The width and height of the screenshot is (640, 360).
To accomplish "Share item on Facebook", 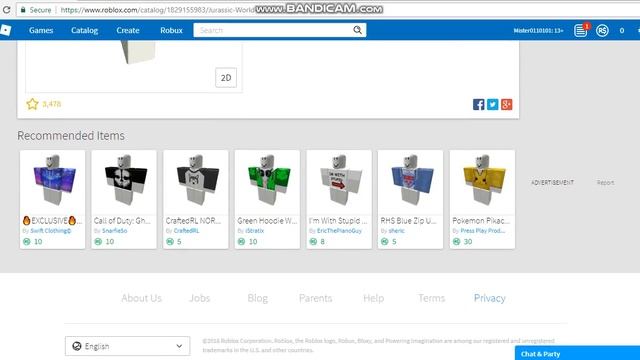I will [x=478, y=104].
